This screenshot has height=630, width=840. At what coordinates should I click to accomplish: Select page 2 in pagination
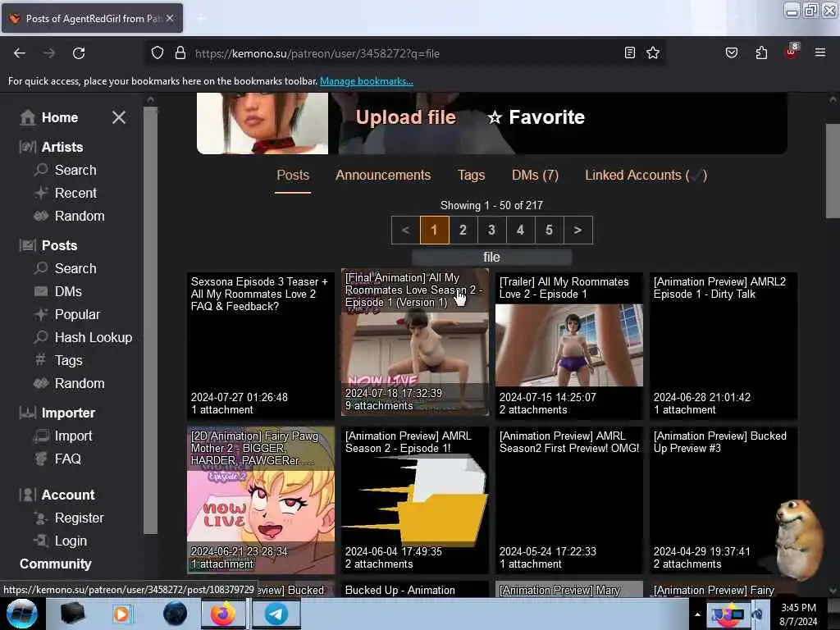click(463, 231)
